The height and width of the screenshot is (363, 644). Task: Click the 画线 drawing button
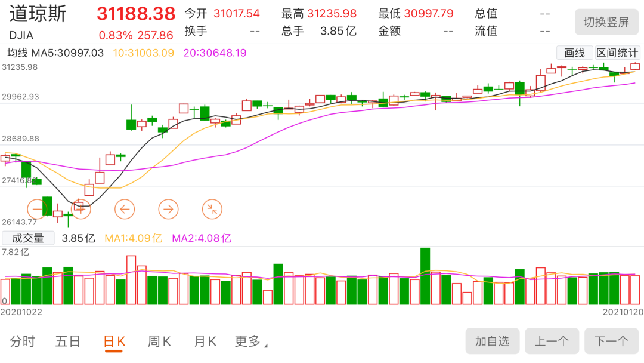coord(574,53)
